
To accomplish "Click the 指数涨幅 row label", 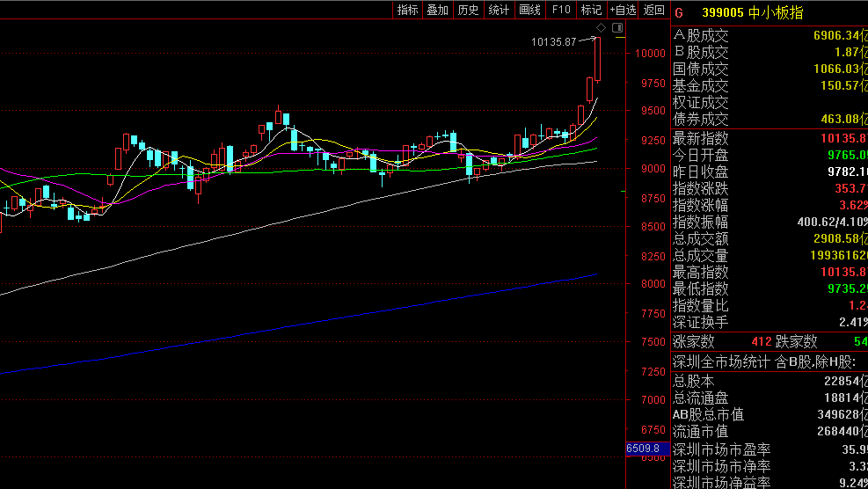I will tap(700, 206).
